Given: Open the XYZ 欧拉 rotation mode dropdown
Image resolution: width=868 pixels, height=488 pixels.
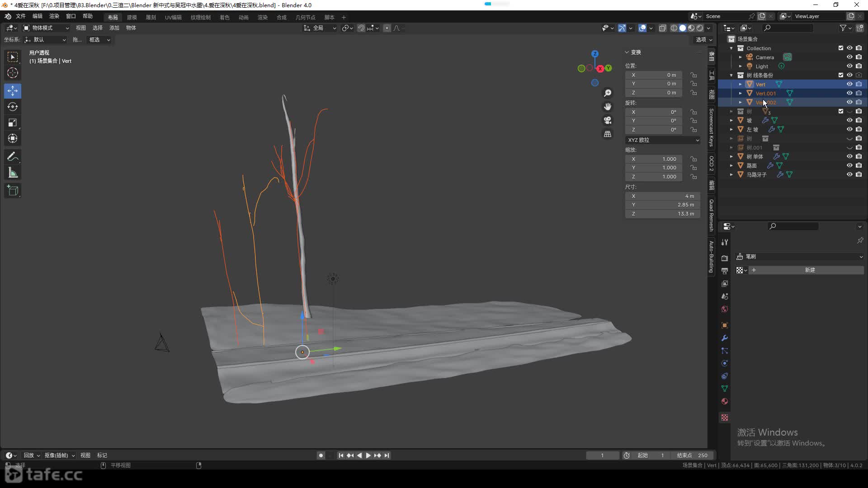Looking at the screenshot, I should coord(663,140).
